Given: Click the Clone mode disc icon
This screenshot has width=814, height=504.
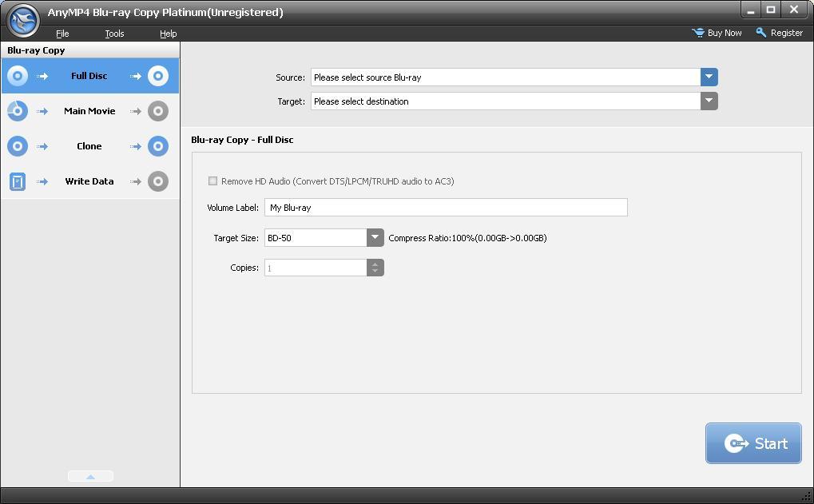Looking at the screenshot, I should [17, 145].
